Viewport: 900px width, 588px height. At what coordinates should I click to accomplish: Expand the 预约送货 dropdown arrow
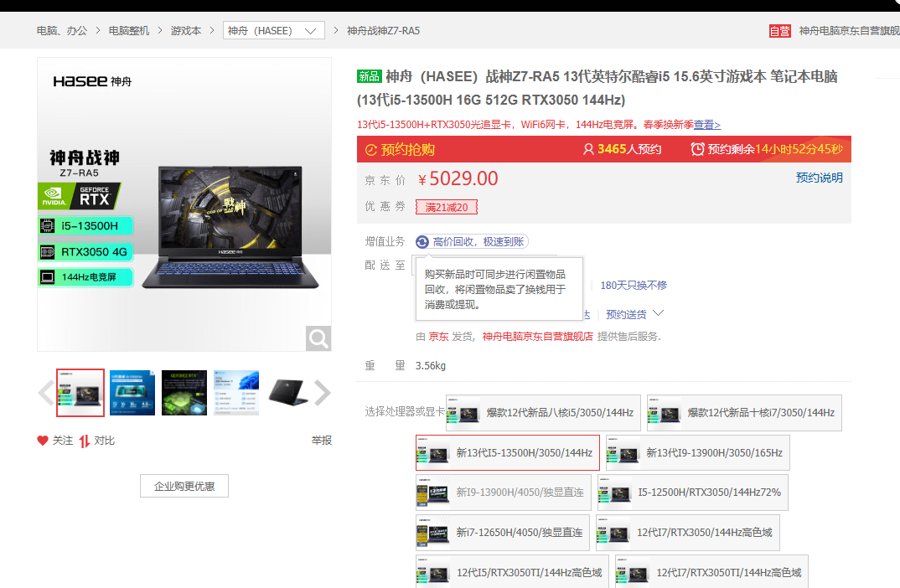659,313
